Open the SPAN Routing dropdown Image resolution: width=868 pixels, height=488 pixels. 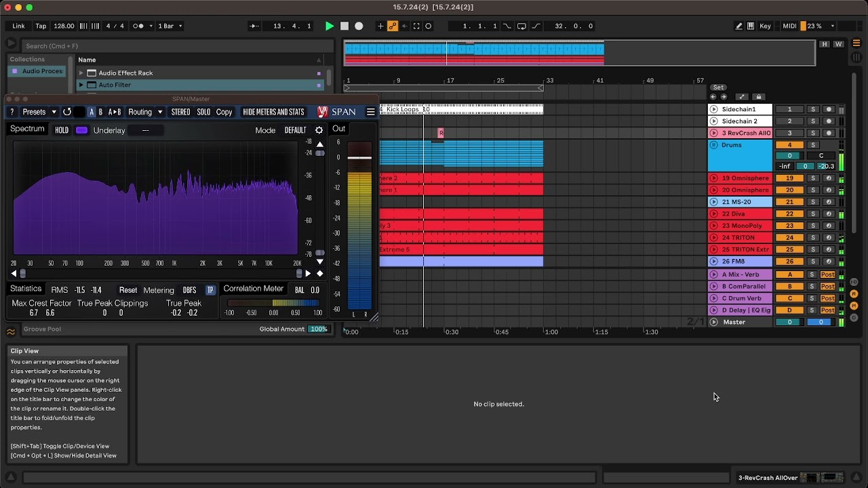pyautogui.click(x=145, y=112)
